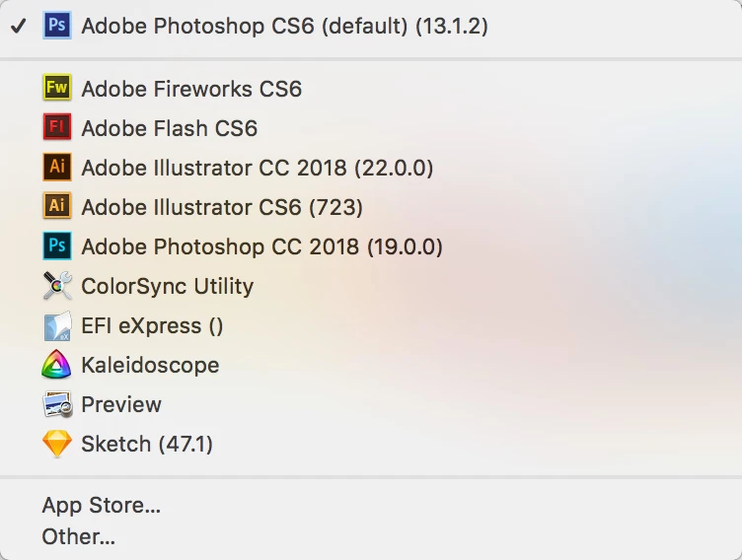Click the Sketch diamond icon
Screen dimensions: 742x560
[x=57, y=444]
